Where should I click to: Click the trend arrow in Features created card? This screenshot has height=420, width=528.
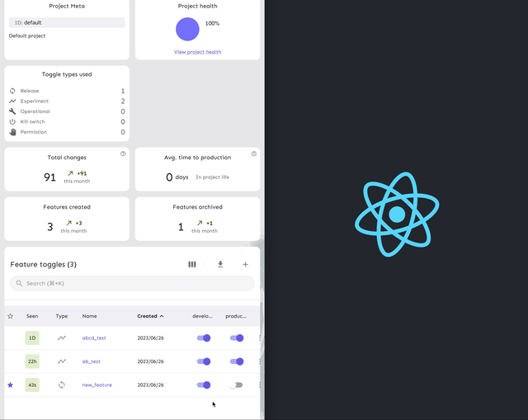click(69, 223)
